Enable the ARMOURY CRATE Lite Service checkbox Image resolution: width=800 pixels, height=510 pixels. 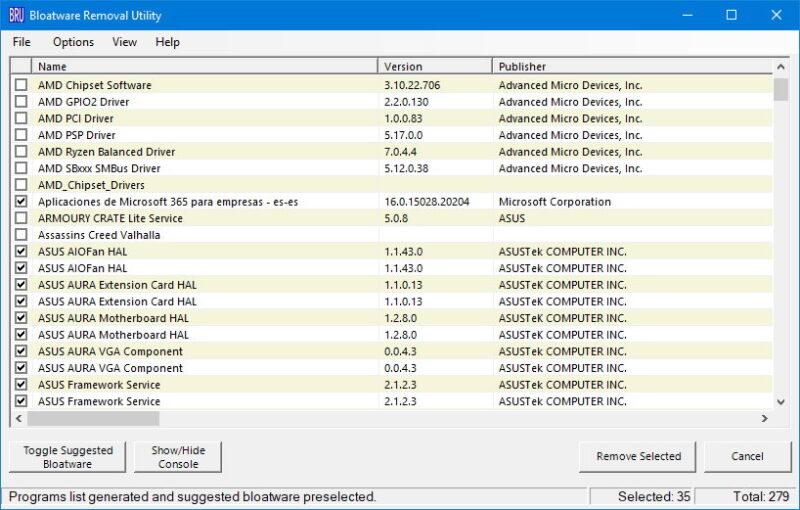(21, 218)
